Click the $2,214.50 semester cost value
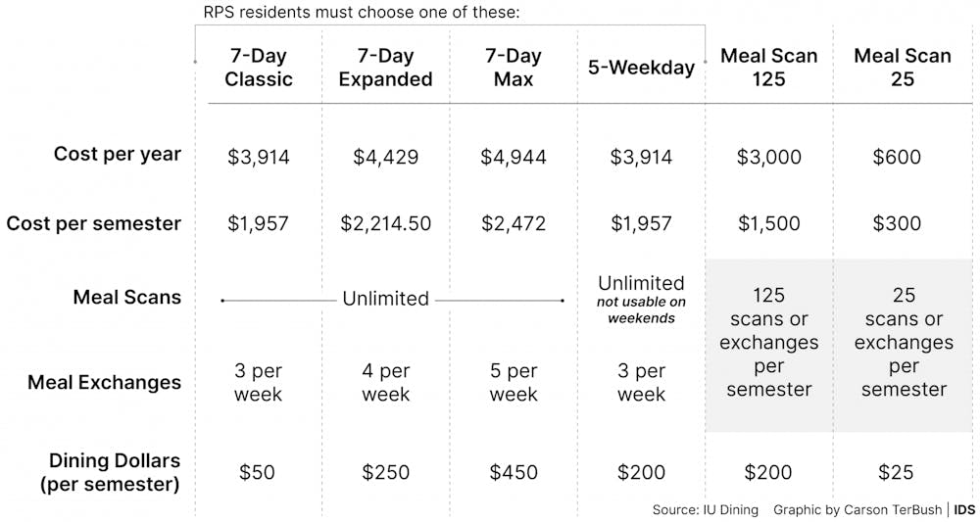This screenshot has width=980, height=522. coord(385,223)
